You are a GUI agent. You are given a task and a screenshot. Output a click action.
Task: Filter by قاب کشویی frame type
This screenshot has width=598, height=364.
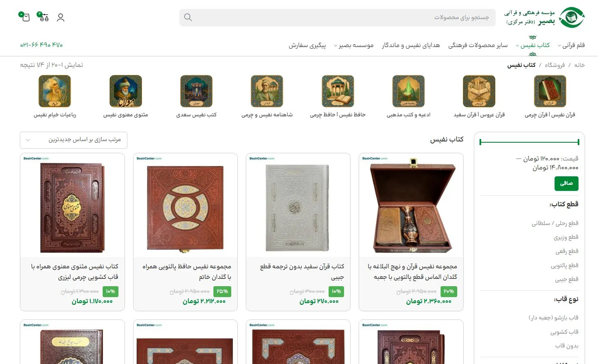point(564,332)
